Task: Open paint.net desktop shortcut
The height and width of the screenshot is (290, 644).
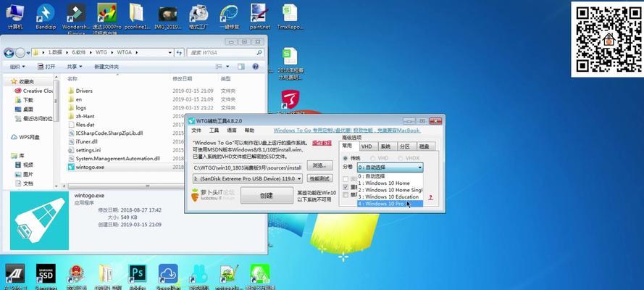Action: pyautogui.click(x=260, y=16)
